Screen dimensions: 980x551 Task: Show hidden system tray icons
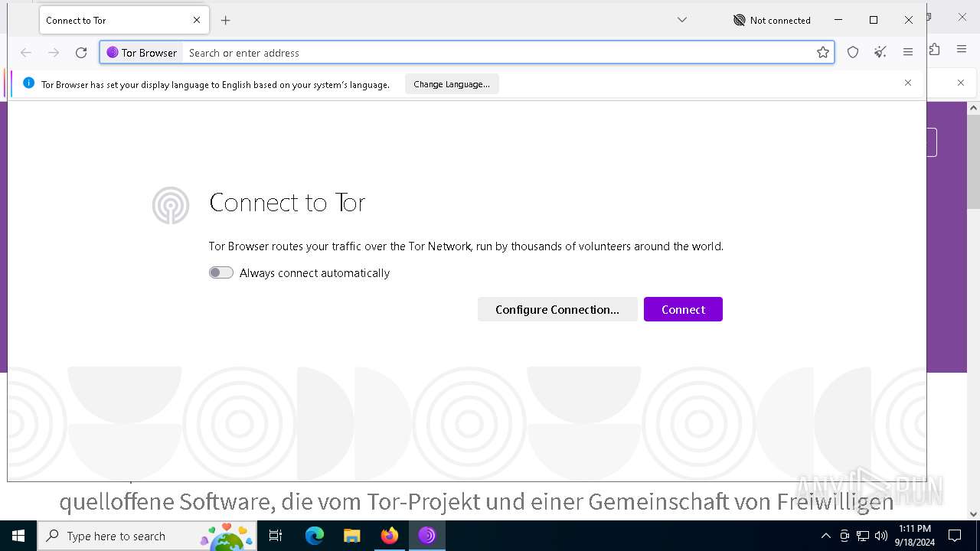pyautogui.click(x=825, y=536)
